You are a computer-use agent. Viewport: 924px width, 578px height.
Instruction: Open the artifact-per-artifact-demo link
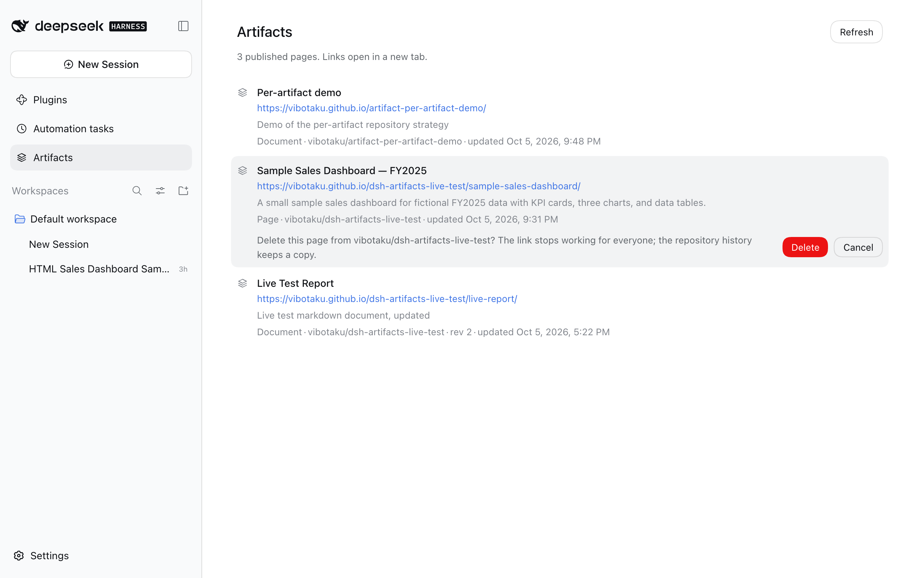point(371,108)
